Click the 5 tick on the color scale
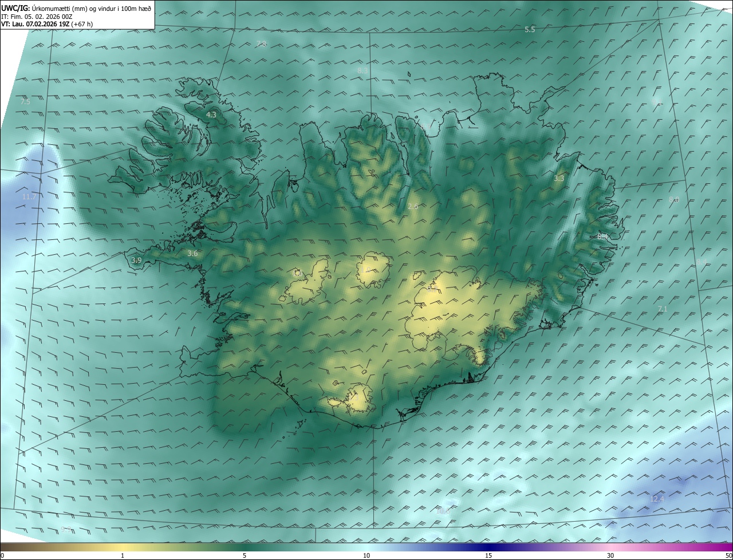Screen dimensions: 733x560 tap(245, 555)
